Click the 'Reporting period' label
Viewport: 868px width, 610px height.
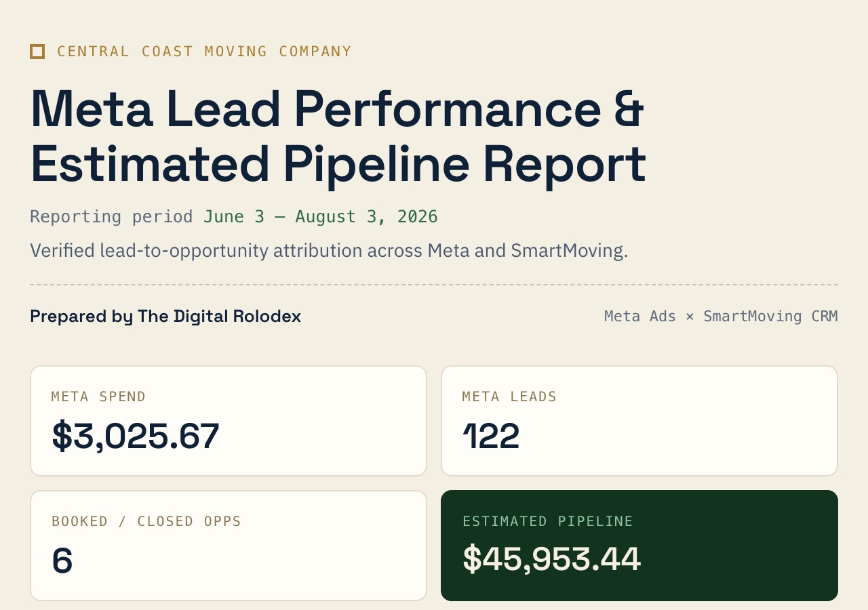tap(111, 217)
